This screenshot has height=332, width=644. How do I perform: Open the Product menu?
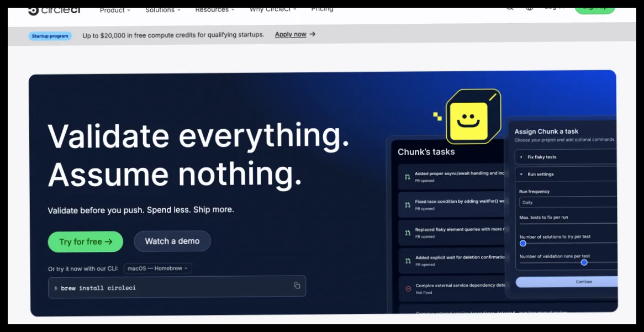point(115,10)
